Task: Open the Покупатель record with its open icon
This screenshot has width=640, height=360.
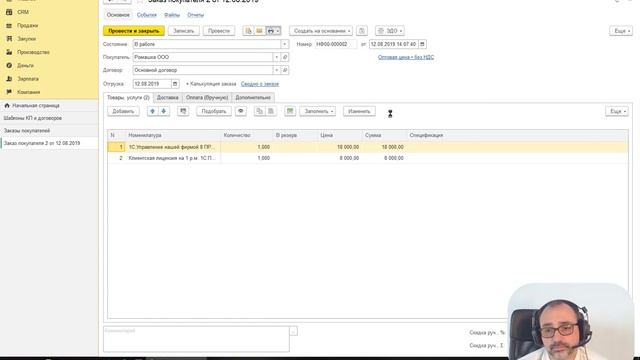Action: [x=285, y=57]
